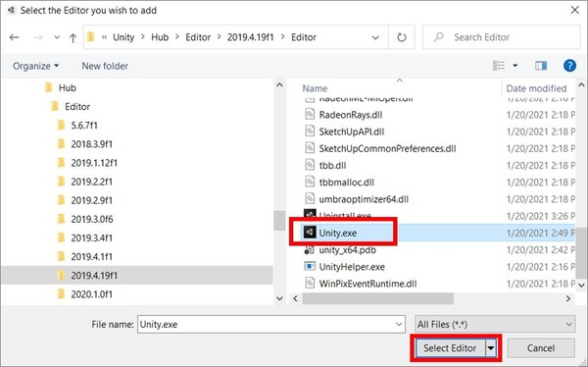Click the Select Editor button
The height and width of the screenshot is (367, 588).
tap(450, 348)
